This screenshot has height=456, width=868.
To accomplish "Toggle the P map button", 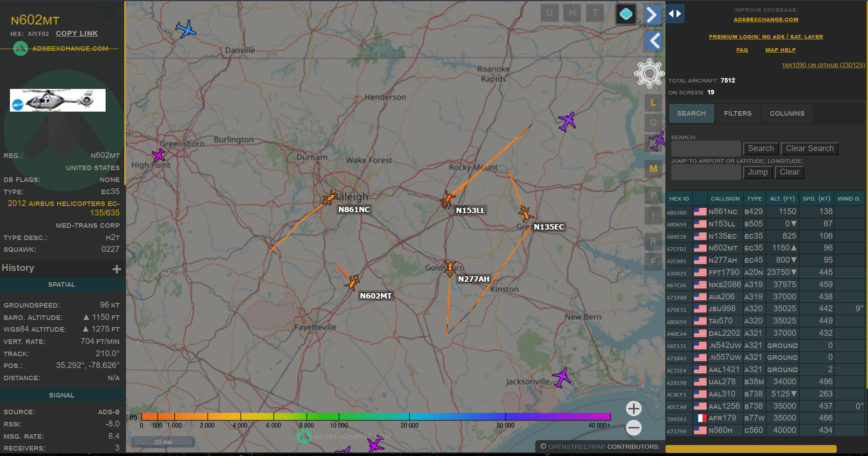I will (x=653, y=196).
